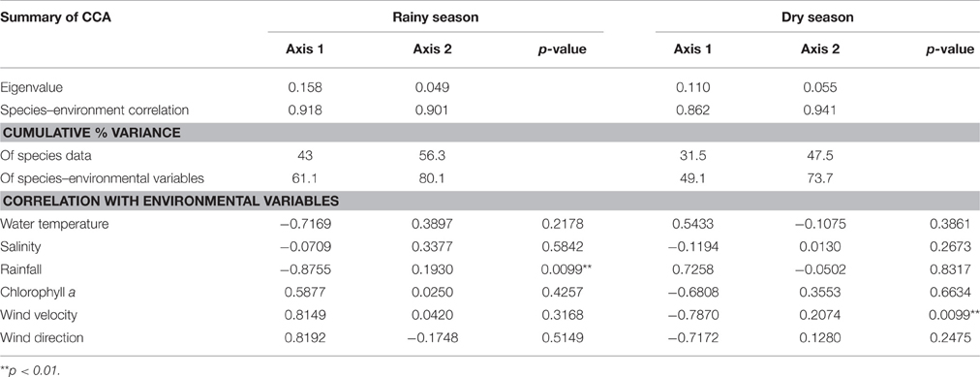Select the Of species data row label

coord(42,156)
